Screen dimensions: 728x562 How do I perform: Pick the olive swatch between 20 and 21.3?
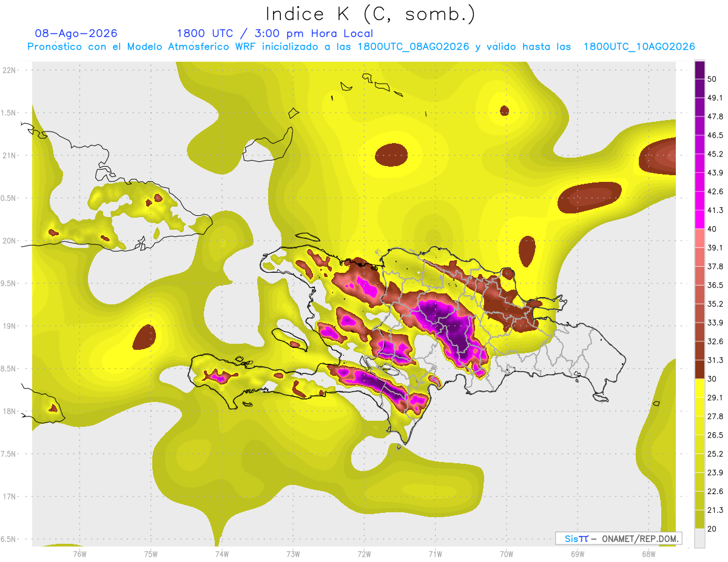point(699,520)
